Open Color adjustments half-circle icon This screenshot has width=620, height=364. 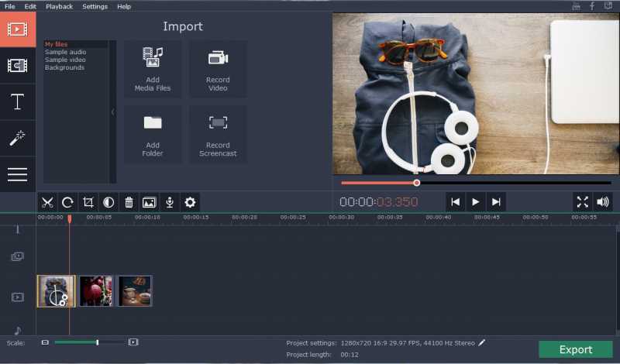[108, 202]
